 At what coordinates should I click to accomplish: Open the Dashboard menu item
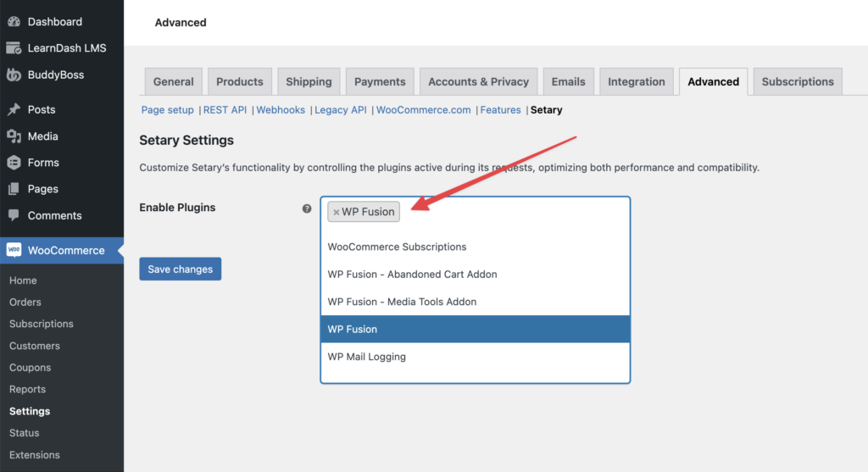click(55, 21)
